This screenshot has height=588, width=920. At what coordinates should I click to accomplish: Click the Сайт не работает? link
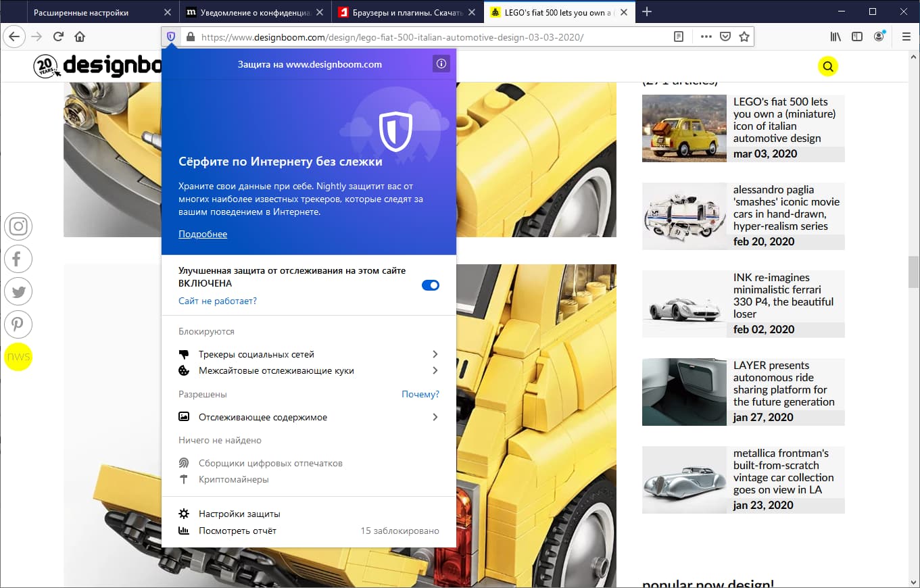tap(216, 301)
